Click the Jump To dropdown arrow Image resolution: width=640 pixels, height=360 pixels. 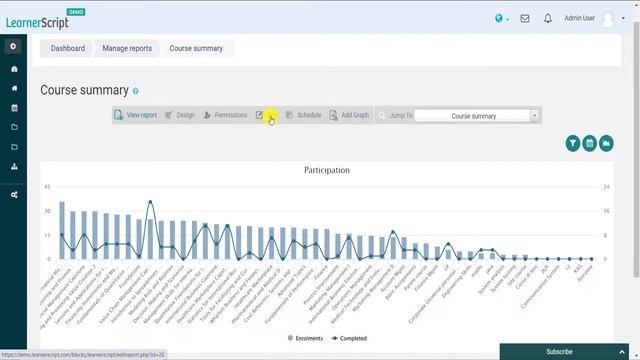click(534, 116)
